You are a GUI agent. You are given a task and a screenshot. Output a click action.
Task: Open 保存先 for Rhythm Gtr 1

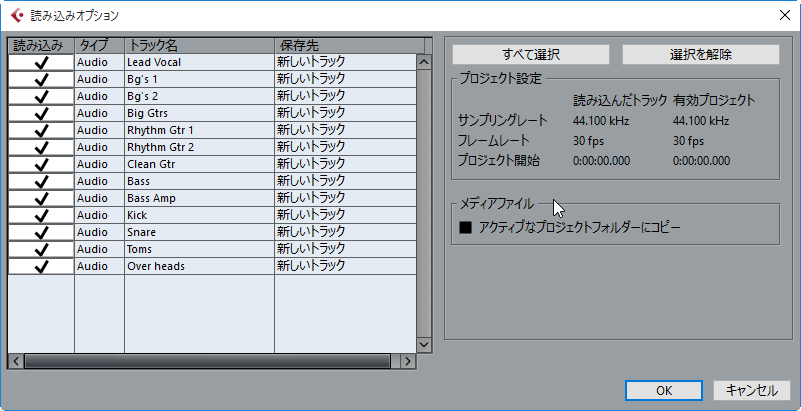click(x=345, y=130)
